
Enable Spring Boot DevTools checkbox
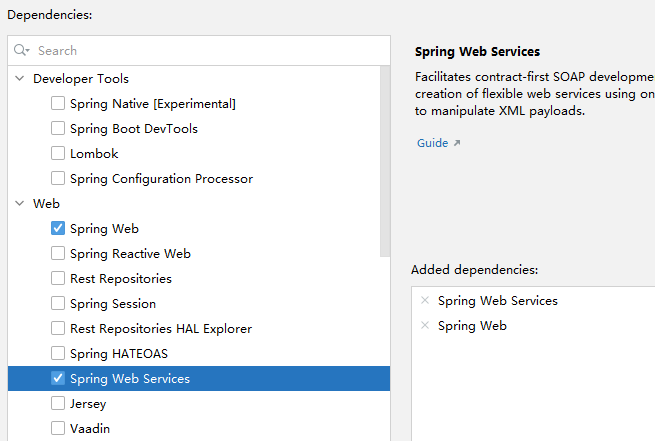click(x=58, y=128)
